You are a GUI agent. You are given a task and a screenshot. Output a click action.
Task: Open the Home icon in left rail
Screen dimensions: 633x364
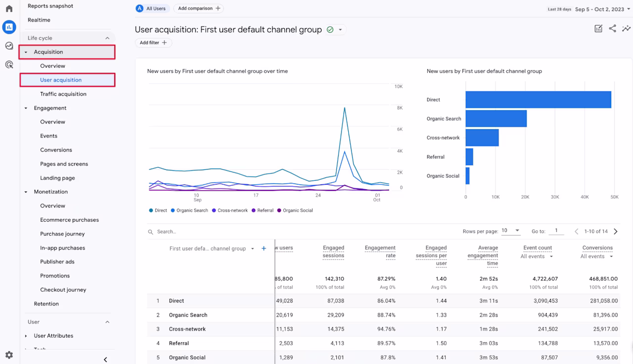(x=9, y=8)
